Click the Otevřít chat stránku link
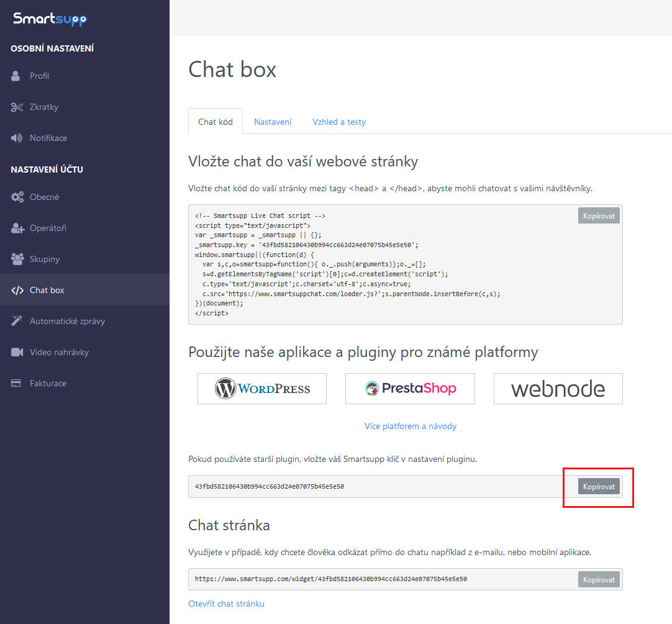This screenshot has height=624, width=672. (x=226, y=604)
